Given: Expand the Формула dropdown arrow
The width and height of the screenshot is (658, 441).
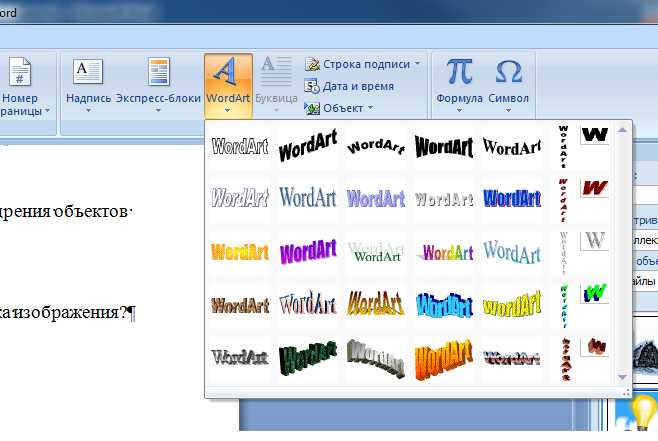Looking at the screenshot, I should (459, 110).
